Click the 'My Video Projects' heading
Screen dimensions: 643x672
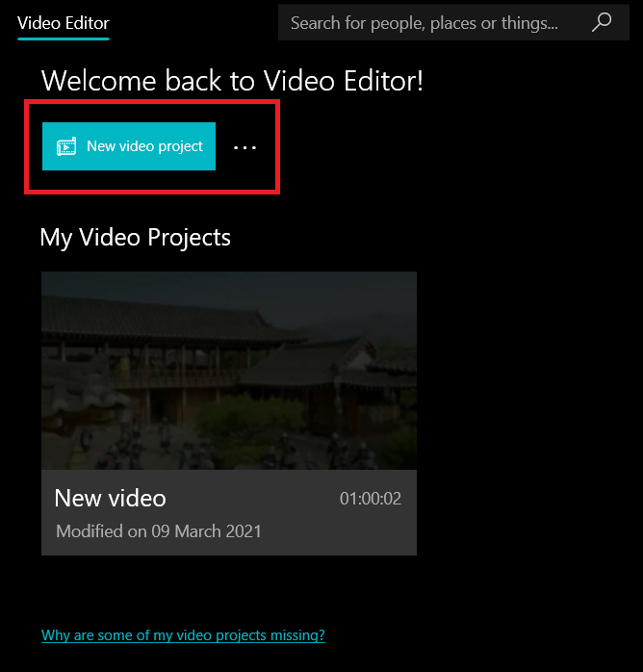136,238
